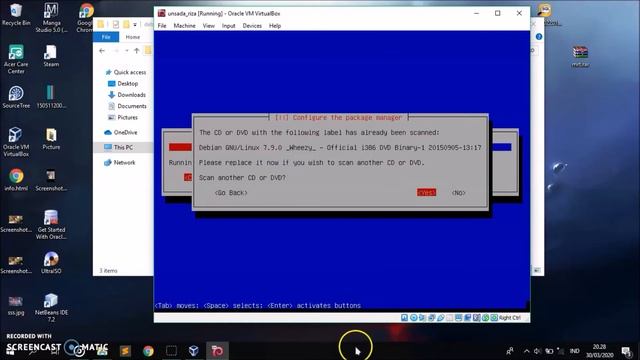Screen dimensions: 640x360
Task: Open the VirtualBox View menu
Action: [x=209, y=26]
